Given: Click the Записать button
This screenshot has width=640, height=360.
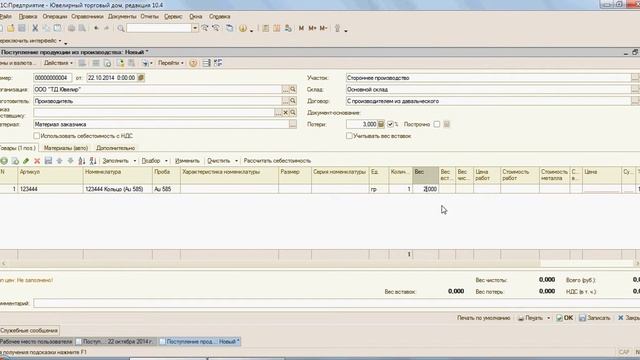Looking at the screenshot, I should 595,318.
